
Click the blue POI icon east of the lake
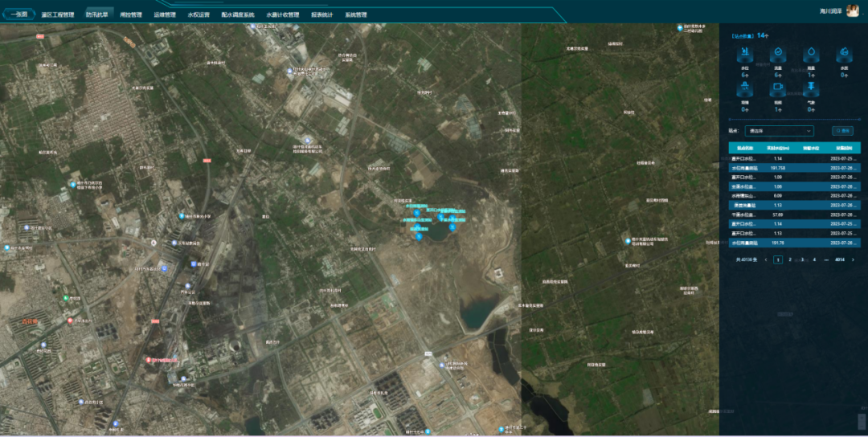pos(628,241)
